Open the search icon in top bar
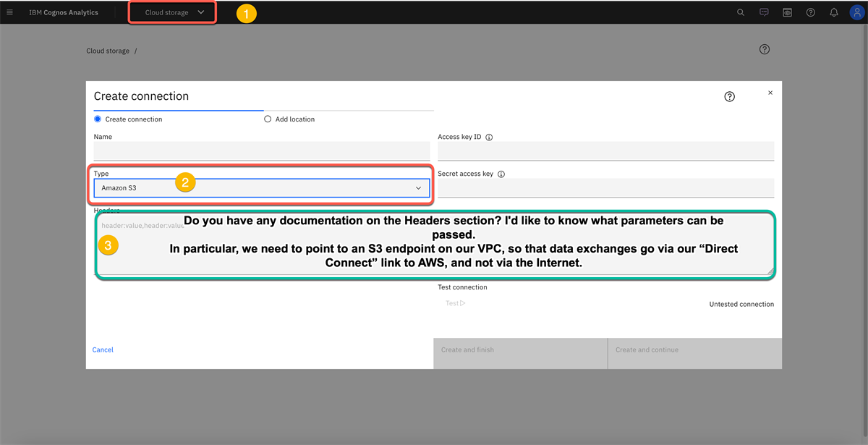The image size is (868, 445). (741, 12)
